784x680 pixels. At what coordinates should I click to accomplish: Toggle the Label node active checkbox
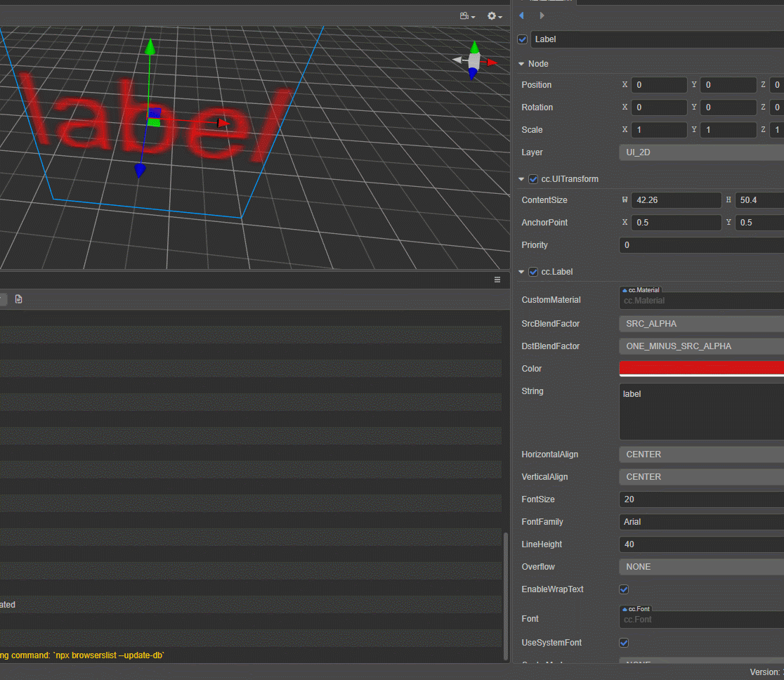click(523, 39)
